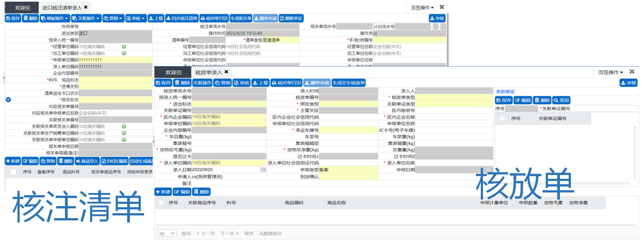Click 核对单打印 in 核注清单 toolbar
Screen dimensions: 644x246
[x=214, y=18]
